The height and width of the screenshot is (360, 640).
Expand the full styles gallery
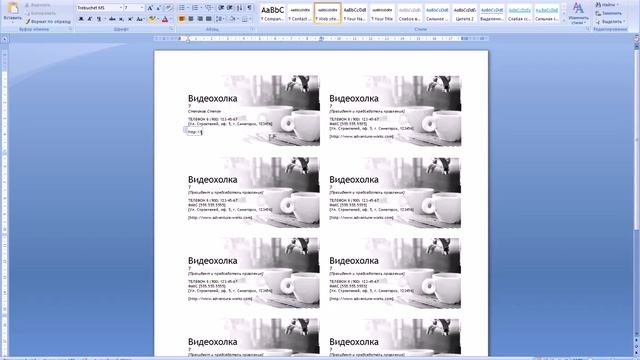tap(564, 20)
